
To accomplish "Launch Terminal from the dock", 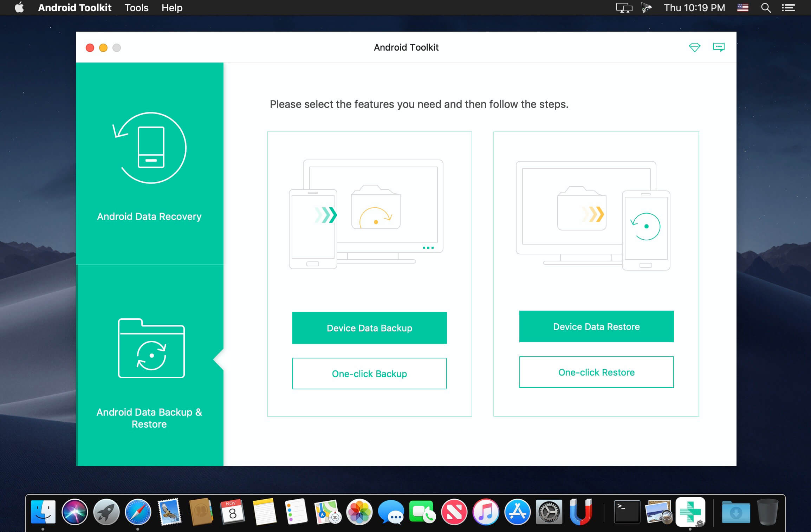I will click(627, 512).
